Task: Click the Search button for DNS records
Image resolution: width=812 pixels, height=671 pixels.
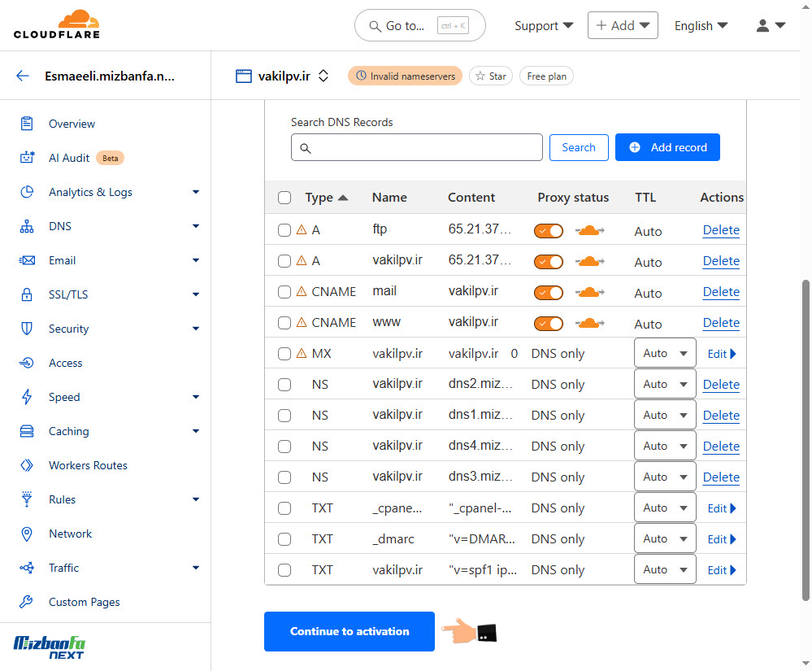Action: coord(579,147)
